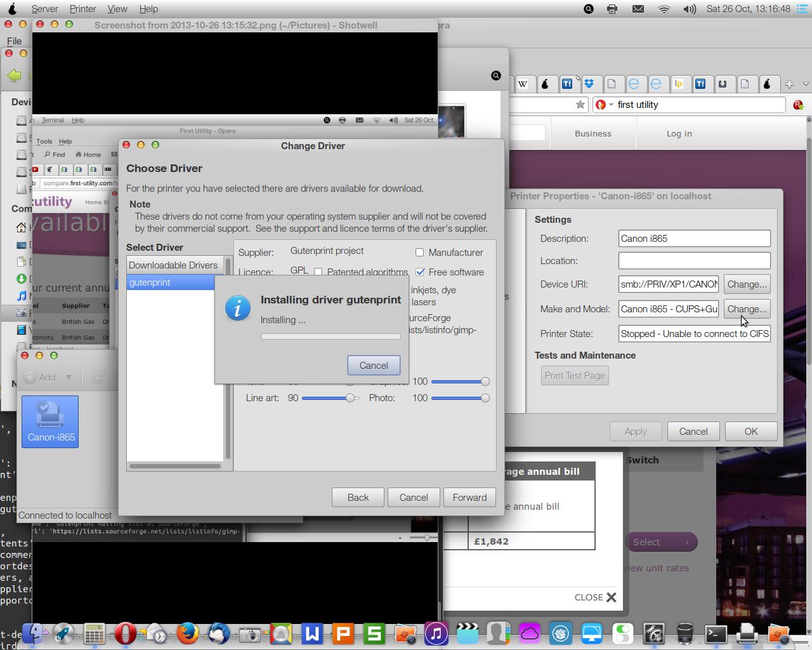Open the volume indicator in menu bar
812x650 pixels.
coord(689,9)
